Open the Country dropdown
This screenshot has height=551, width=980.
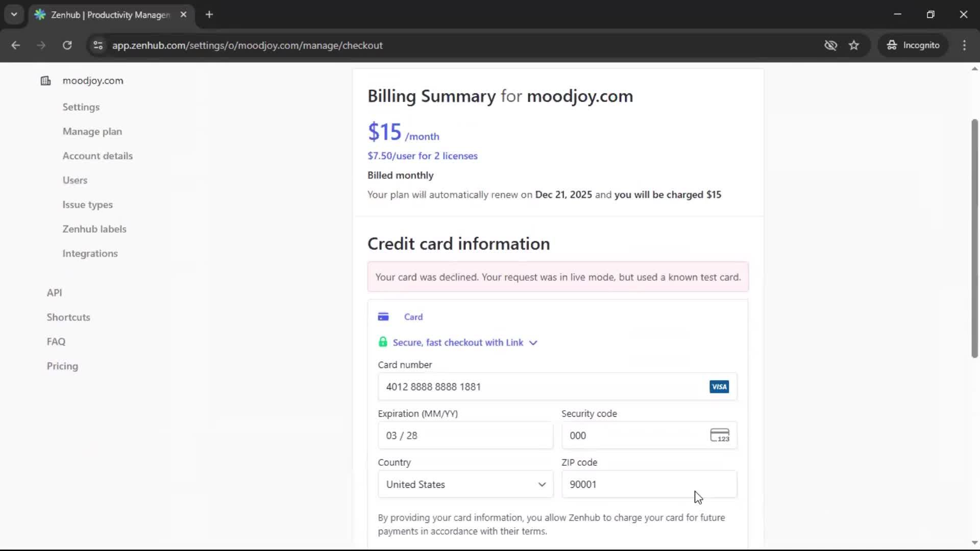pos(465,485)
